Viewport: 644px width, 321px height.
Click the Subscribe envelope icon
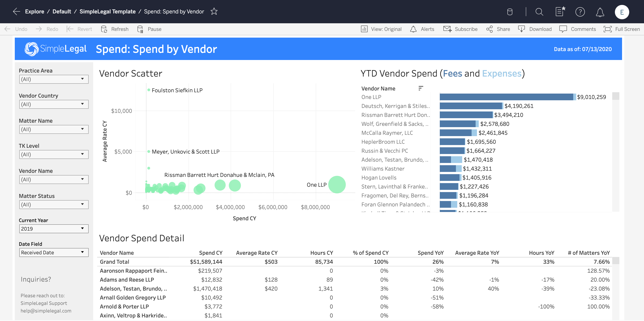point(447,29)
